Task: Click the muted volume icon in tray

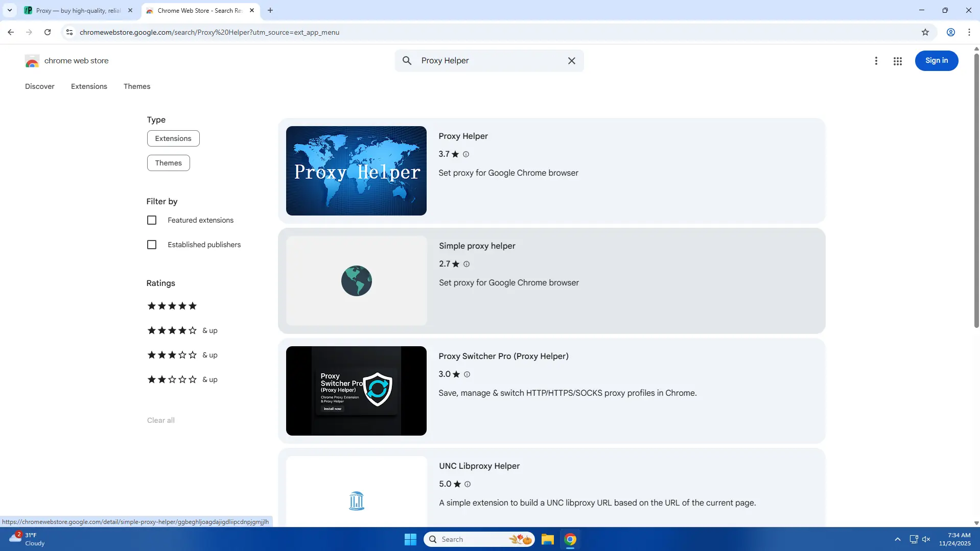Action: pyautogui.click(x=926, y=539)
